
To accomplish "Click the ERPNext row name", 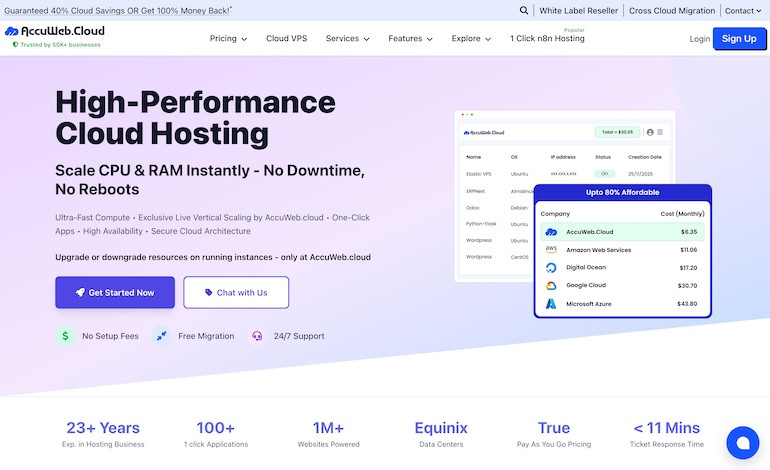I will pyautogui.click(x=475, y=191).
